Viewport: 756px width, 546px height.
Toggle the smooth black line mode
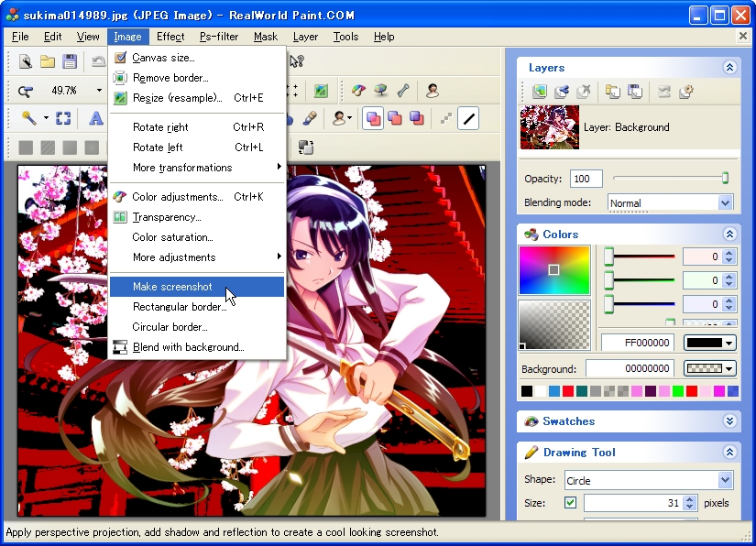[x=468, y=118]
